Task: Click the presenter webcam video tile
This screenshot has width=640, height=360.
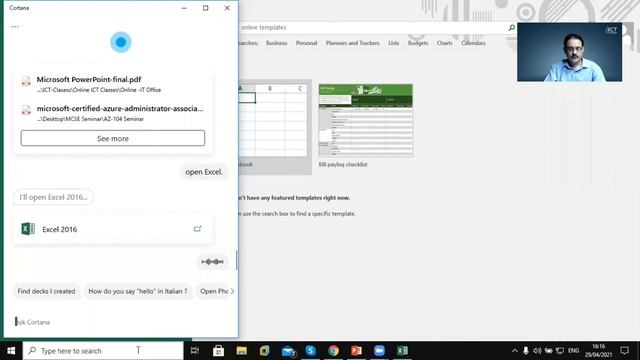Action: 569,52
